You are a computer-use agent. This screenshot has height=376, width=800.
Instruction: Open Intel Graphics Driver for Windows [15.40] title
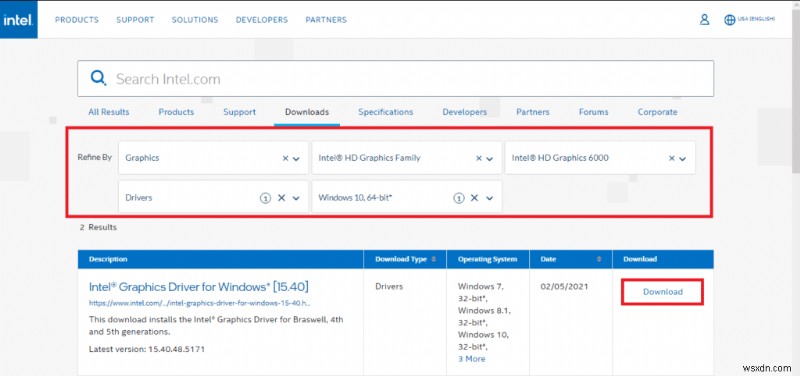198,287
